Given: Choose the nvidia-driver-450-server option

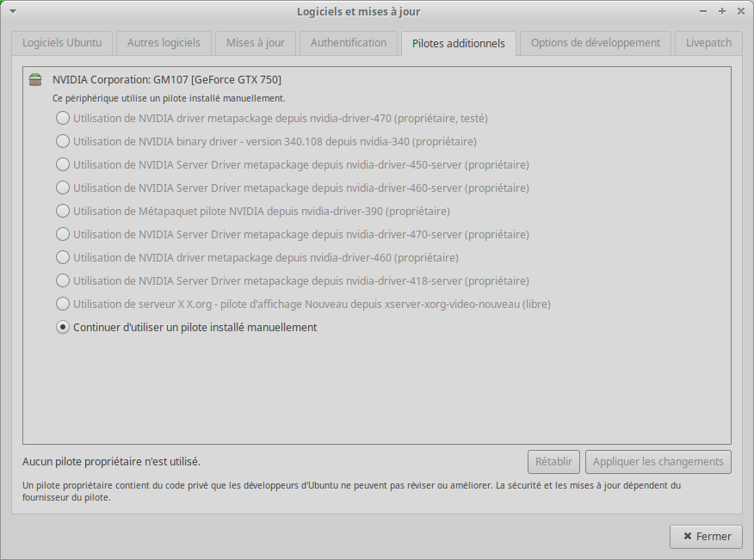Looking at the screenshot, I should (293, 164).
